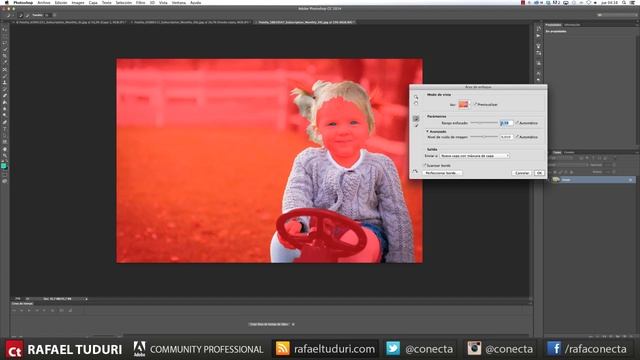Open Notification Center in macOS menu bar
This screenshot has height=360, width=640.
tap(633, 2)
